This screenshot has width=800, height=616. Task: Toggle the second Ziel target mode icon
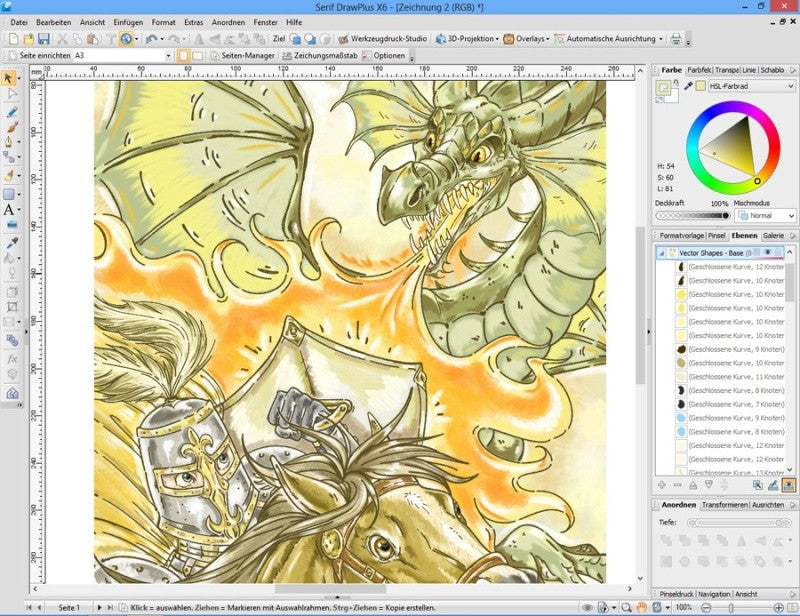point(310,39)
